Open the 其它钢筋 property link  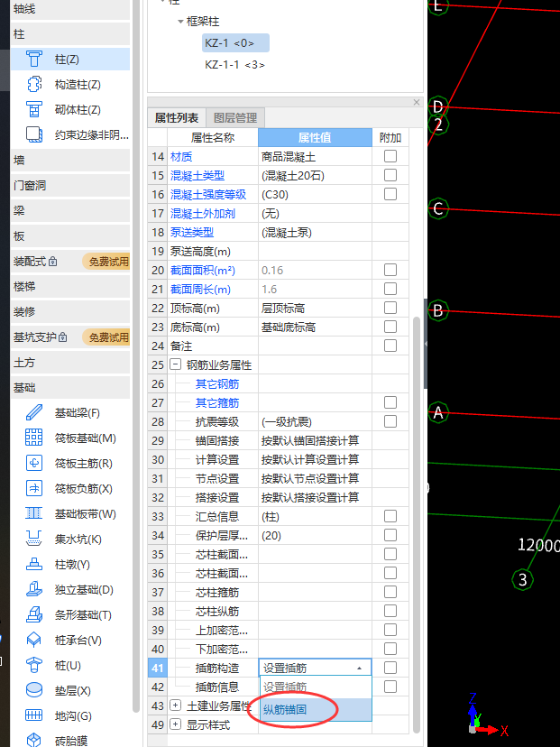point(217,384)
